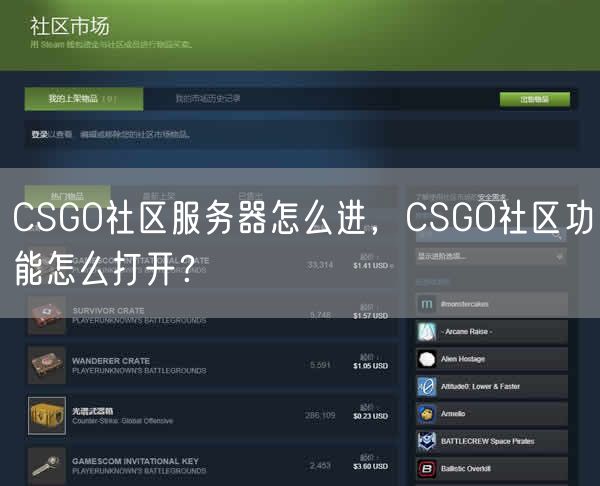Click the 登录 link
This screenshot has width=600, height=486.
39,134
